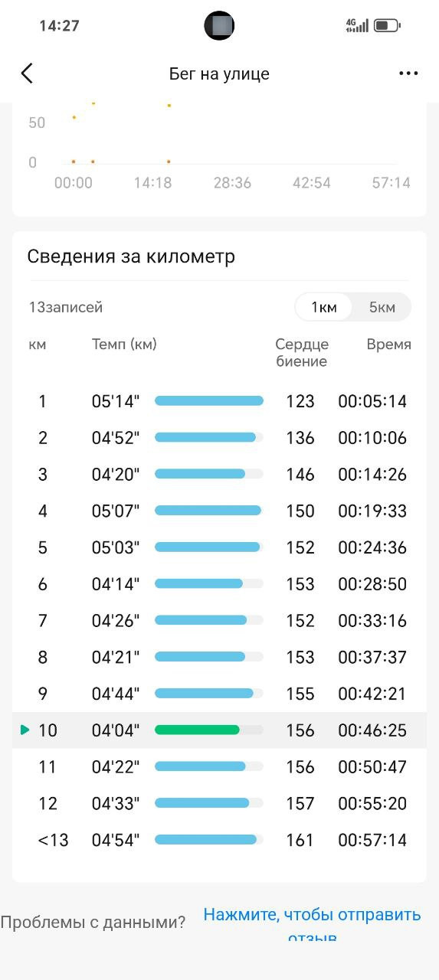Tap the heart rate 161 value
Image resolution: width=439 pixels, height=980 pixels.
[300, 840]
